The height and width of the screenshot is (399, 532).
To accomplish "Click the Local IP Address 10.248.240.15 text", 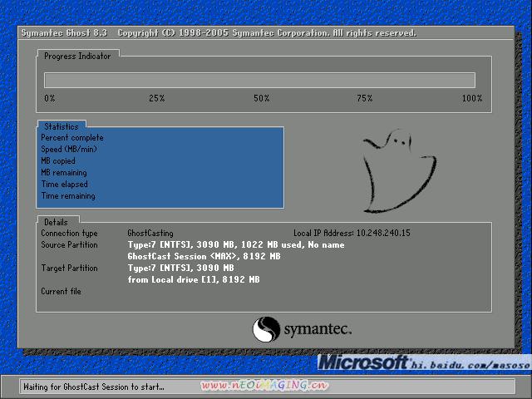I will [352, 233].
